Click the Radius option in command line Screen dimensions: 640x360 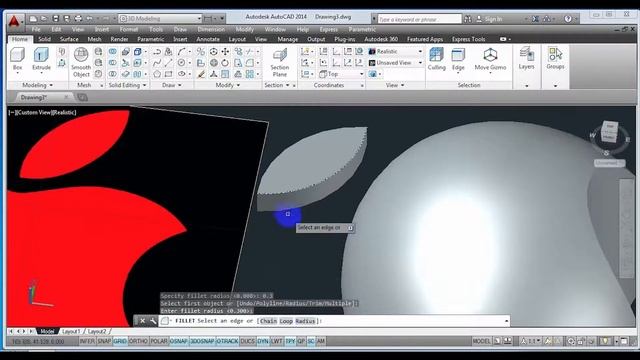(x=305, y=321)
